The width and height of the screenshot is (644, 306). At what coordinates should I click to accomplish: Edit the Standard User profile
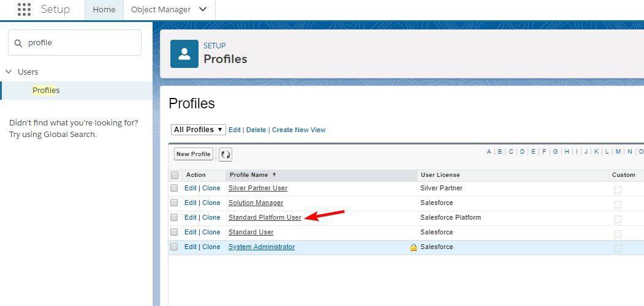pos(190,232)
